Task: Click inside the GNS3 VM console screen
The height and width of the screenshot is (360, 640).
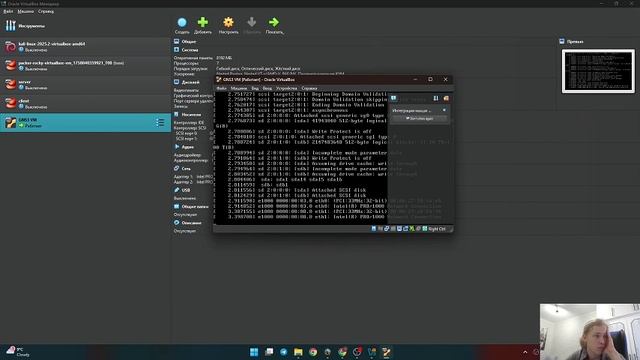Action: pyautogui.click(x=301, y=158)
